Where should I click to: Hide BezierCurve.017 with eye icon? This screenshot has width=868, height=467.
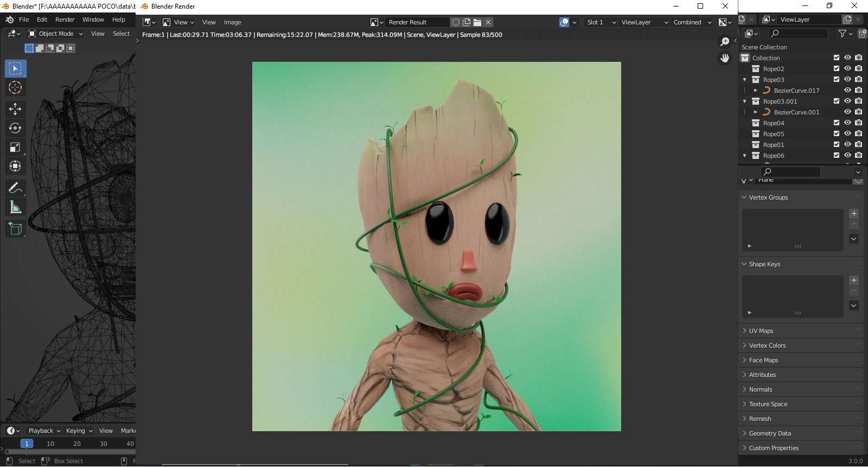[x=847, y=91]
